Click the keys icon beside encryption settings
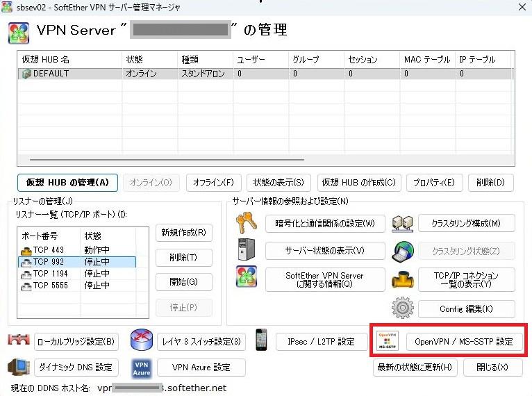Image resolution: width=532 pixels, height=396 pixels. 247,223
